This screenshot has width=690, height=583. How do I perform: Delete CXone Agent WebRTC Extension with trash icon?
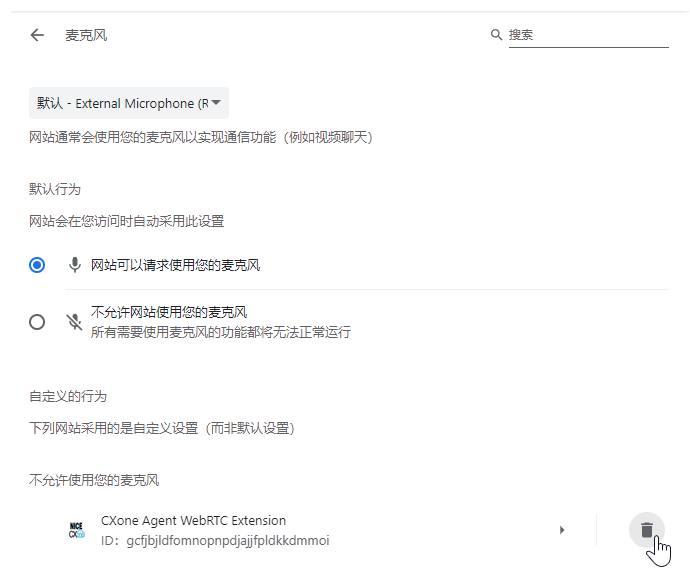click(646, 530)
